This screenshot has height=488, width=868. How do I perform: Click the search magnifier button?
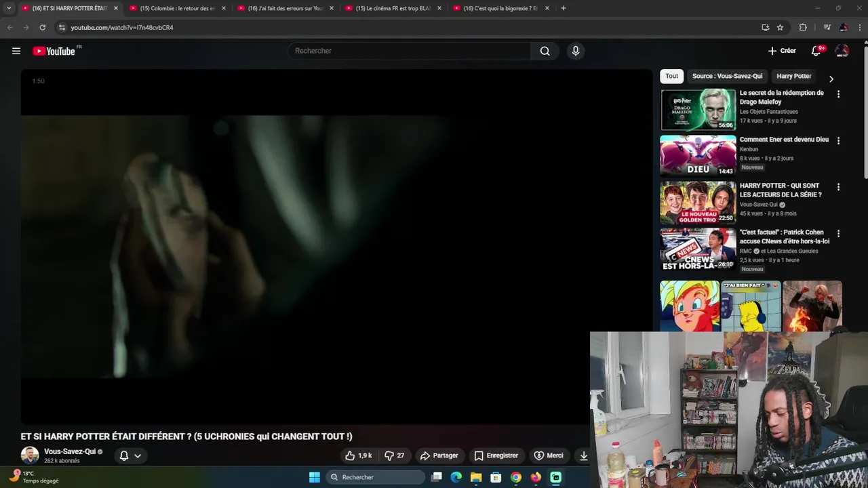[x=545, y=51]
